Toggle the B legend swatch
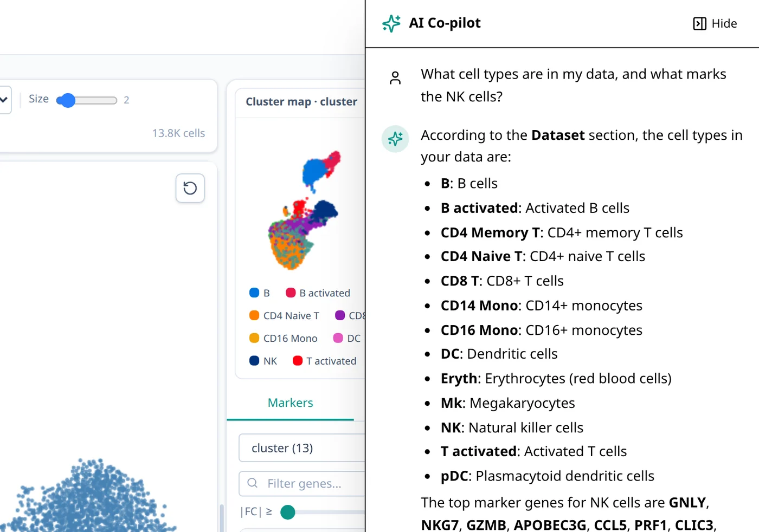This screenshot has height=532, width=759. 254,293
